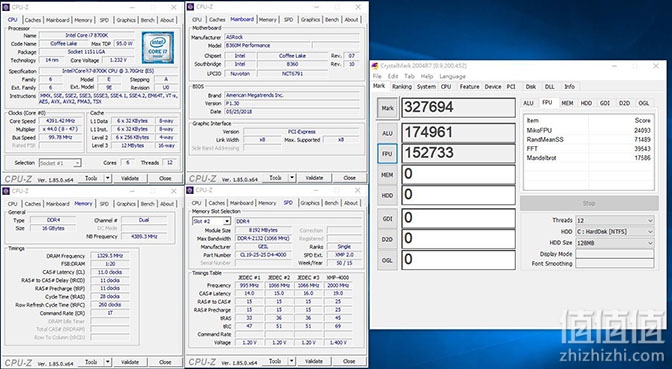Click Validate in the SPD tab window
The width and height of the screenshot is (672, 369).
(x=314, y=361)
